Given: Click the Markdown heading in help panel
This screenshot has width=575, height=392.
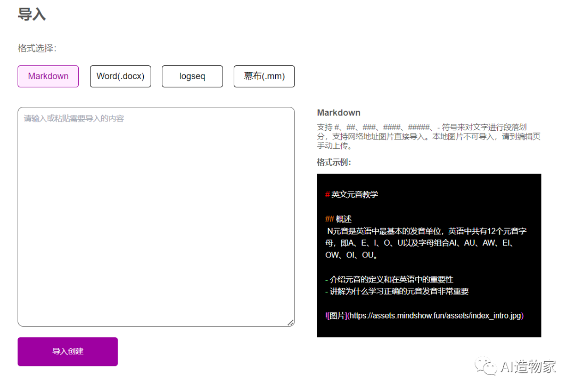Looking at the screenshot, I should pyautogui.click(x=339, y=113).
